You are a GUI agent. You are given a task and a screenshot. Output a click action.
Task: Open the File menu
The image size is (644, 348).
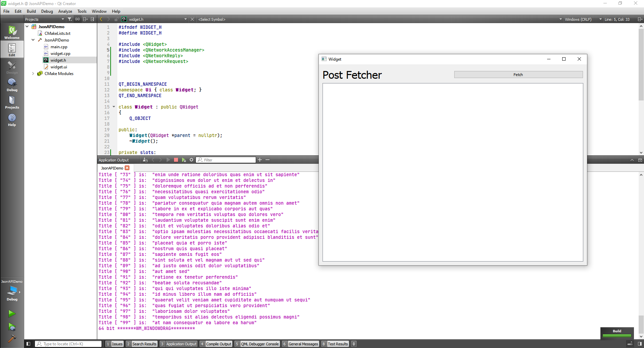6,11
